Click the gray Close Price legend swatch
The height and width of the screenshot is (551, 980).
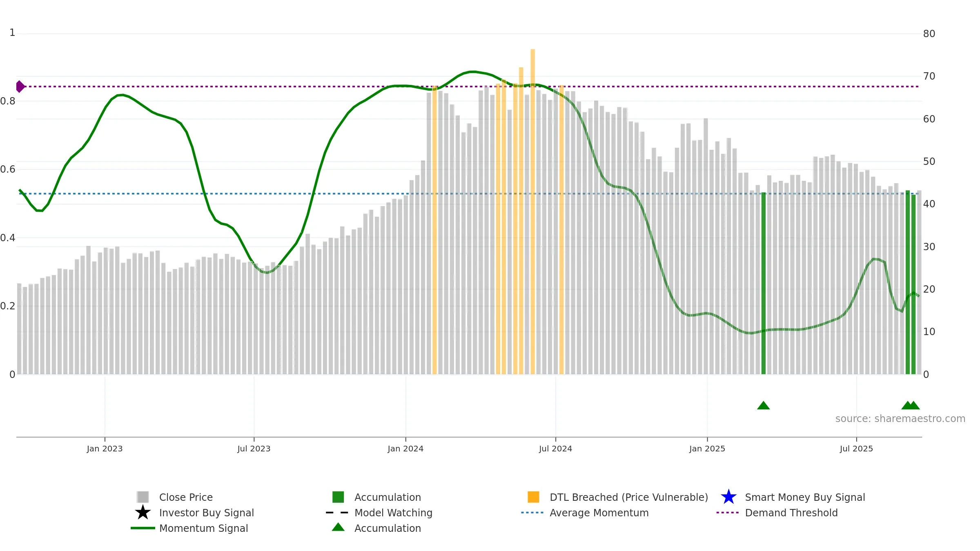click(143, 497)
